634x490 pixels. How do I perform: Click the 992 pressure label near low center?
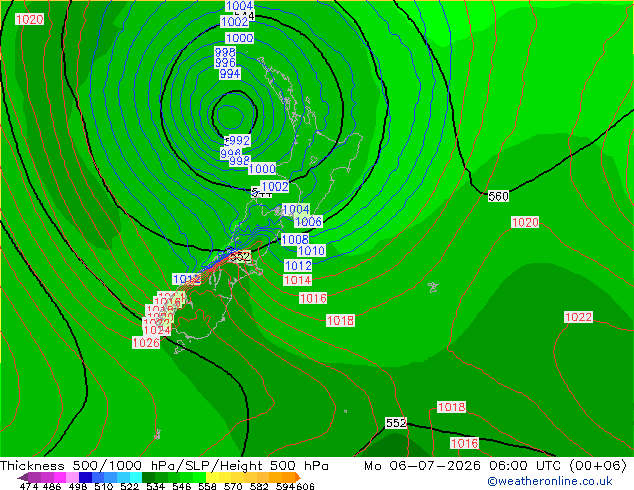coord(240,140)
